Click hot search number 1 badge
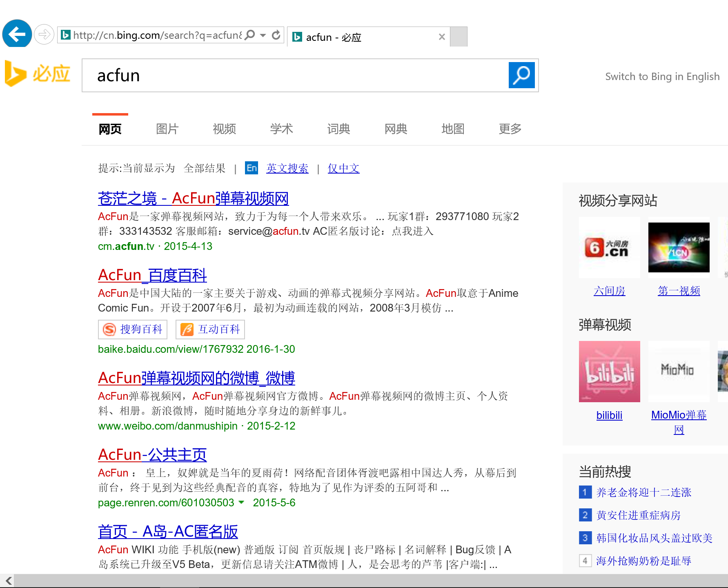The width and height of the screenshot is (728, 588). pos(585,492)
